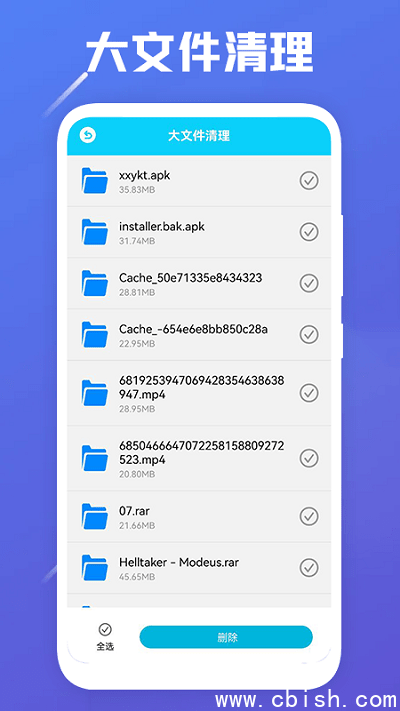Tap folder icon next to 07.rar
The height and width of the screenshot is (711, 400).
[x=95, y=516]
